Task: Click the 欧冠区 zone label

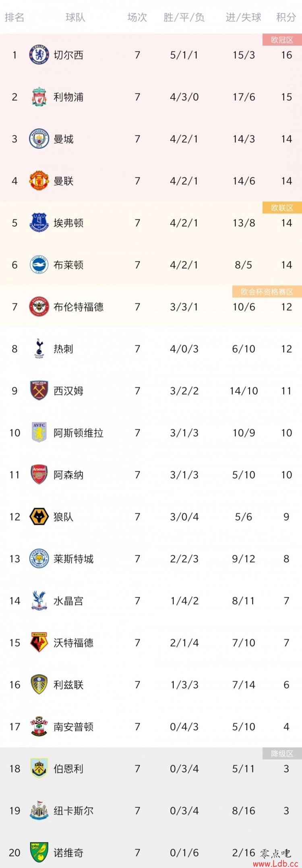Action: 282,40
